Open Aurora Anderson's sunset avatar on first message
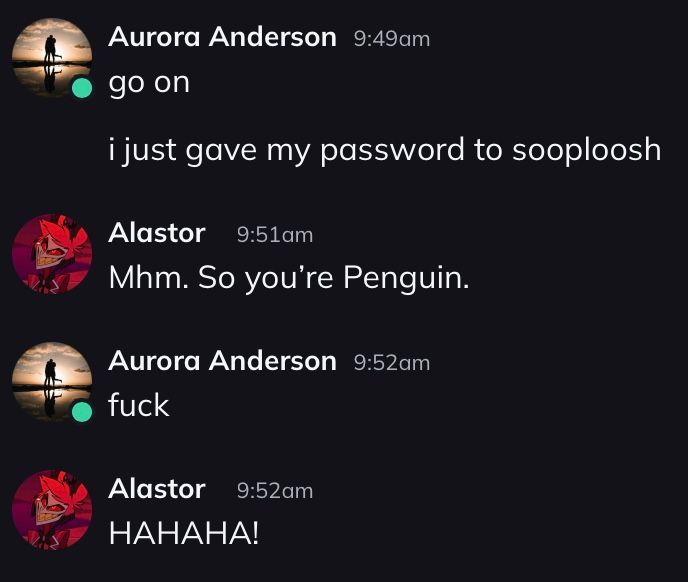Image resolution: width=688 pixels, height=582 pixels. 52,58
